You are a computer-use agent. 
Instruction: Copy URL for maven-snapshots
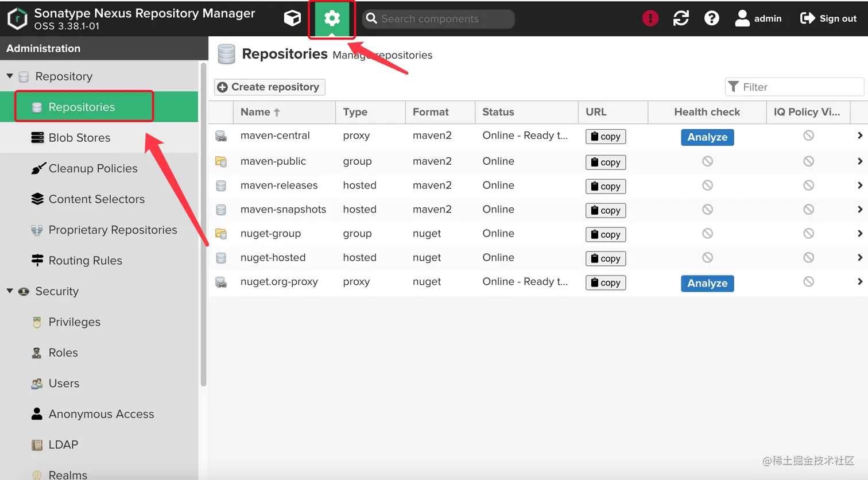[x=606, y=211]
